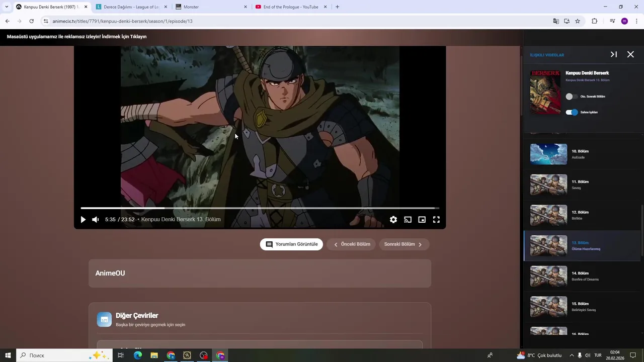
Task: Seek on the video progress bar
Action: [x=260, y=208]
